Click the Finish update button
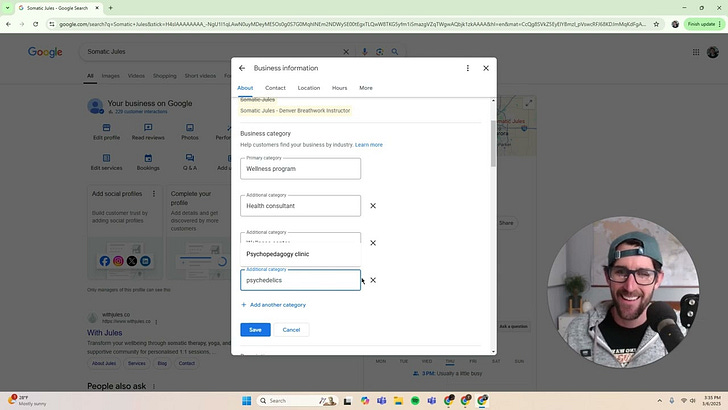This screenshot has width=728, height=410. [x=704, y=24]
